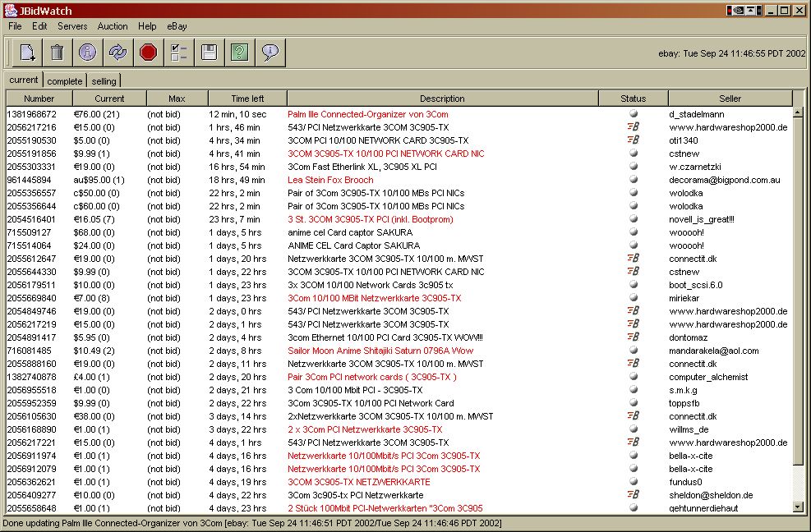Click the scrollbar down arrow

tap(798, 507)
